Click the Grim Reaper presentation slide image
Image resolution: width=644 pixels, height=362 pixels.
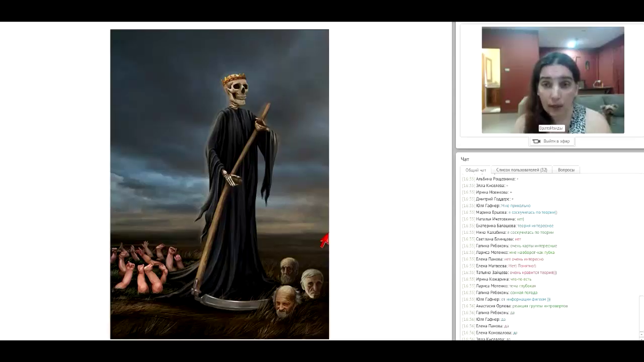[219, 184]
